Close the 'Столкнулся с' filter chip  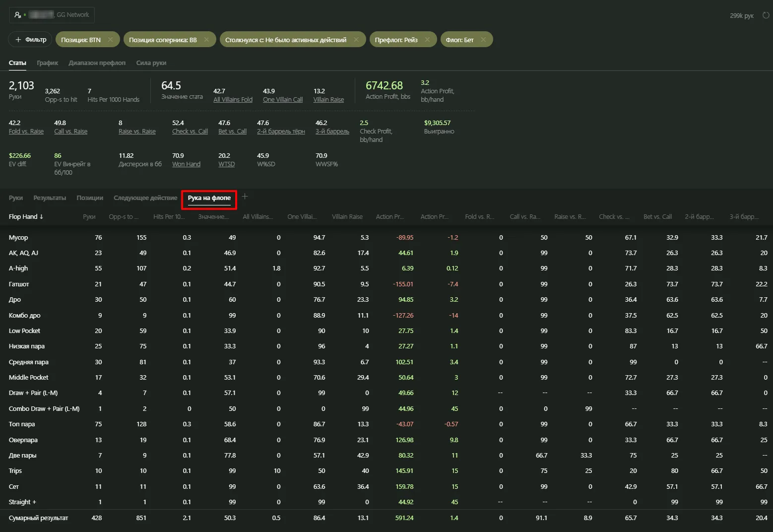tap(356, 40)
